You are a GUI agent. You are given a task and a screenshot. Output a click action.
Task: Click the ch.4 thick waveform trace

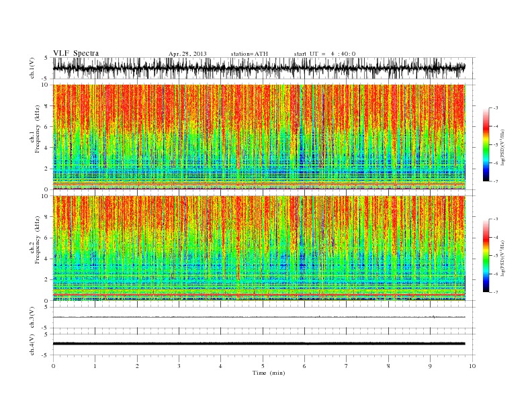point(259,344)
